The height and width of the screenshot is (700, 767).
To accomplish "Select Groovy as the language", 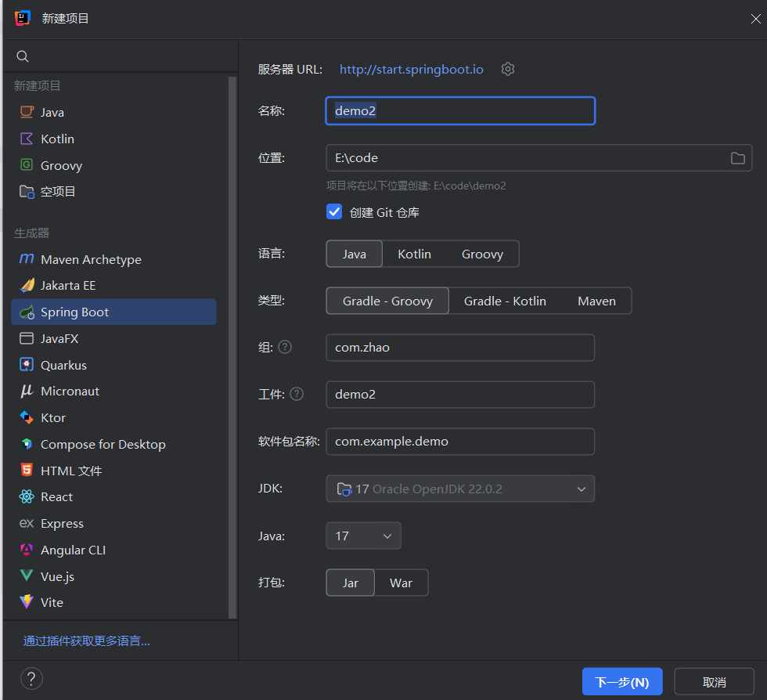I will (482, 254).
